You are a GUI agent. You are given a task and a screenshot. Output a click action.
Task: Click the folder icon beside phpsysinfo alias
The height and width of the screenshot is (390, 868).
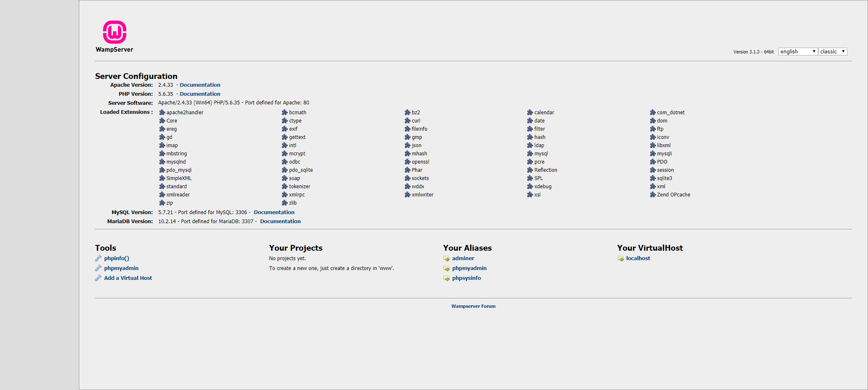[446, 278]
